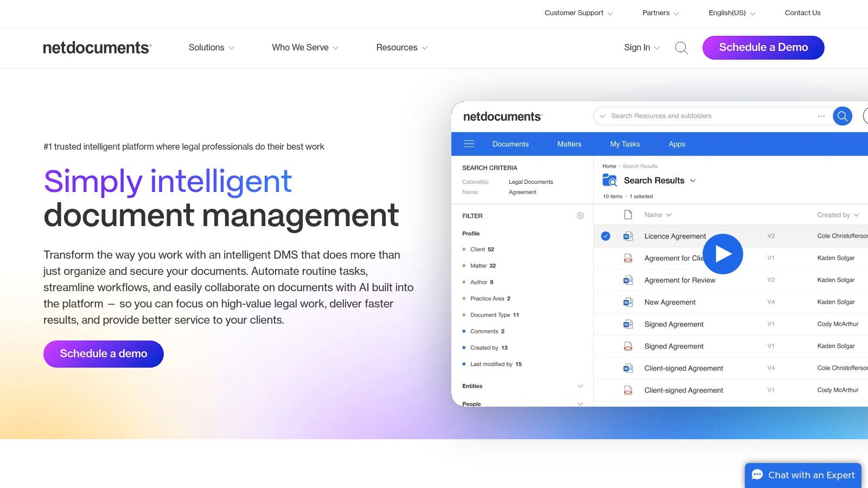Image resolution: width=868 pixels, height=488 pixels.
Task: Open the Contact Us link
Action: [802, 13]
